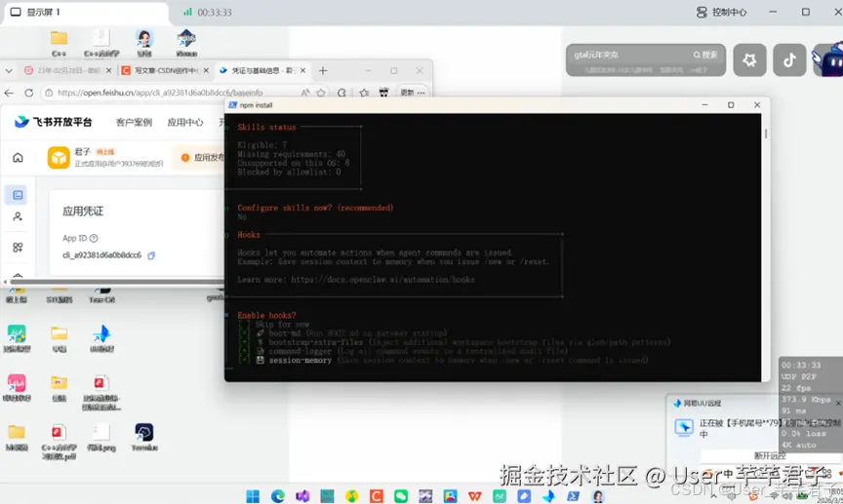Click the 更新 update button in the browser
Screen dimensions: 843x504
click(407, 93)
